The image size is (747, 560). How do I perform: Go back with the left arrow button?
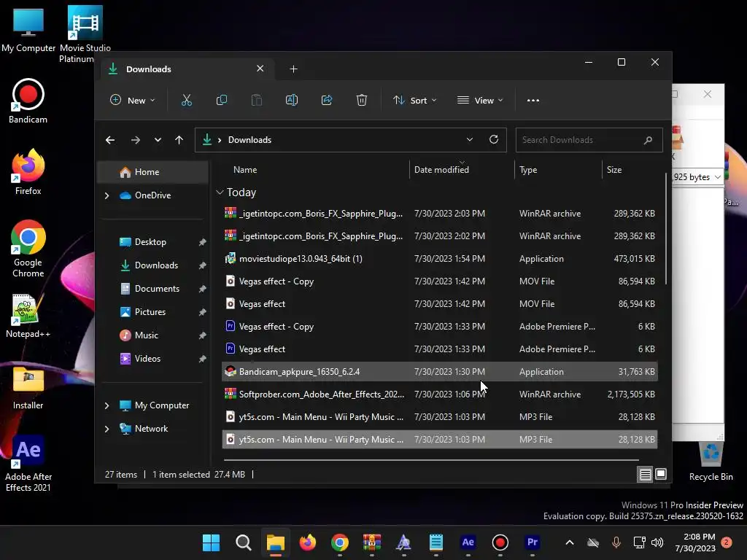[110, 140]
